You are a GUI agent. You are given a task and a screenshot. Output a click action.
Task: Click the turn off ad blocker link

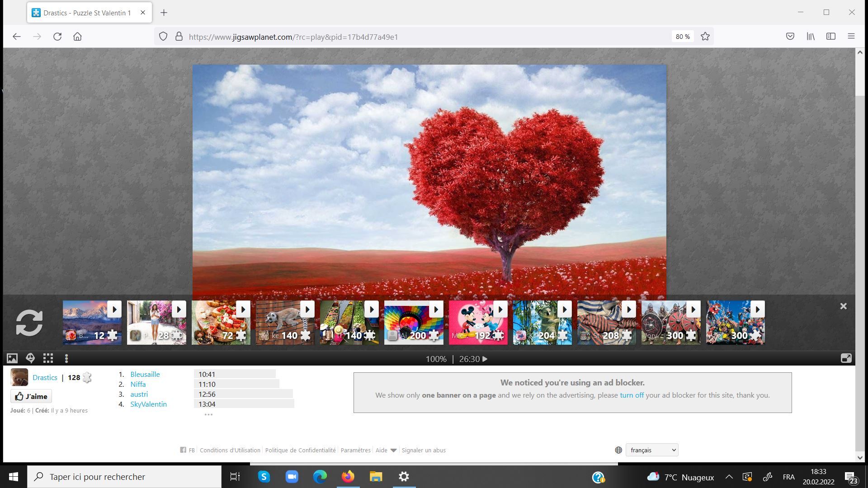632,395
